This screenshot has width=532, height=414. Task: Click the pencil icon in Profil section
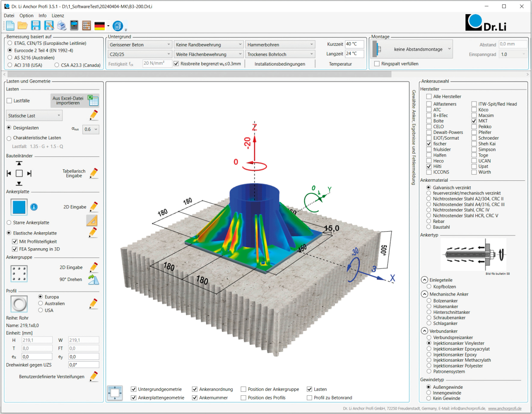pos(94,304)
